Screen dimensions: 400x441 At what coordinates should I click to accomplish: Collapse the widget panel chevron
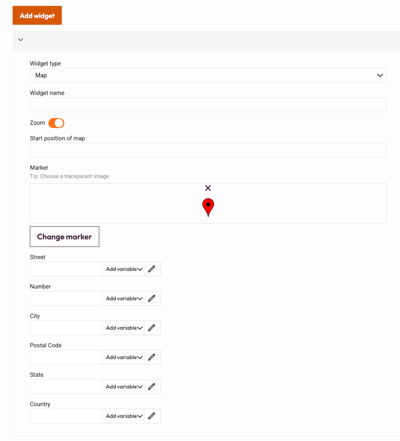pos(21,40)
